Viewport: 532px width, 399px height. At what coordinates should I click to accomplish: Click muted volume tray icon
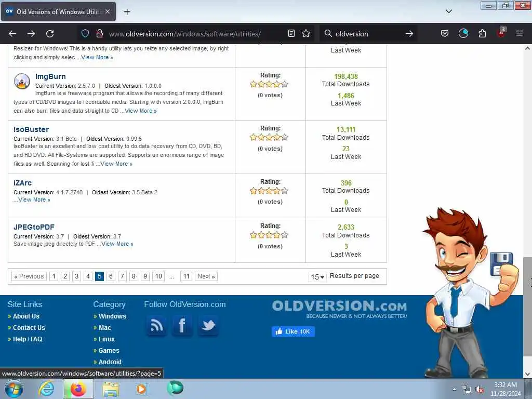click(480, 390)
